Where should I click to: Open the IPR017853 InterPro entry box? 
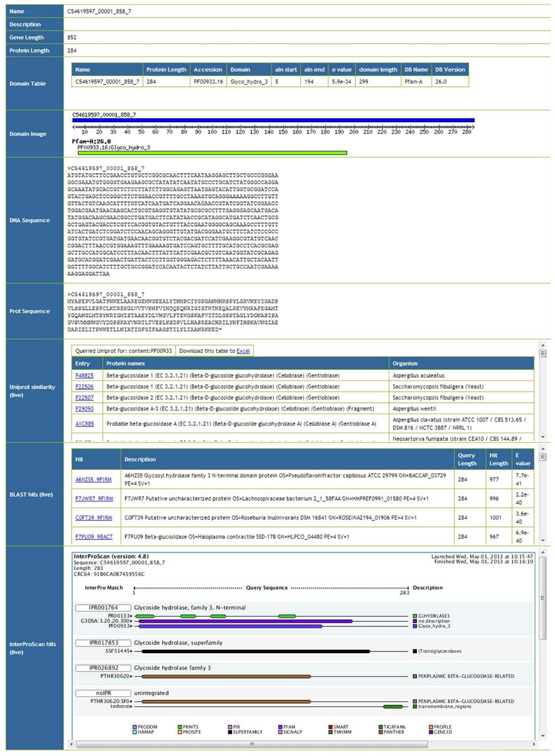(103, 643)
